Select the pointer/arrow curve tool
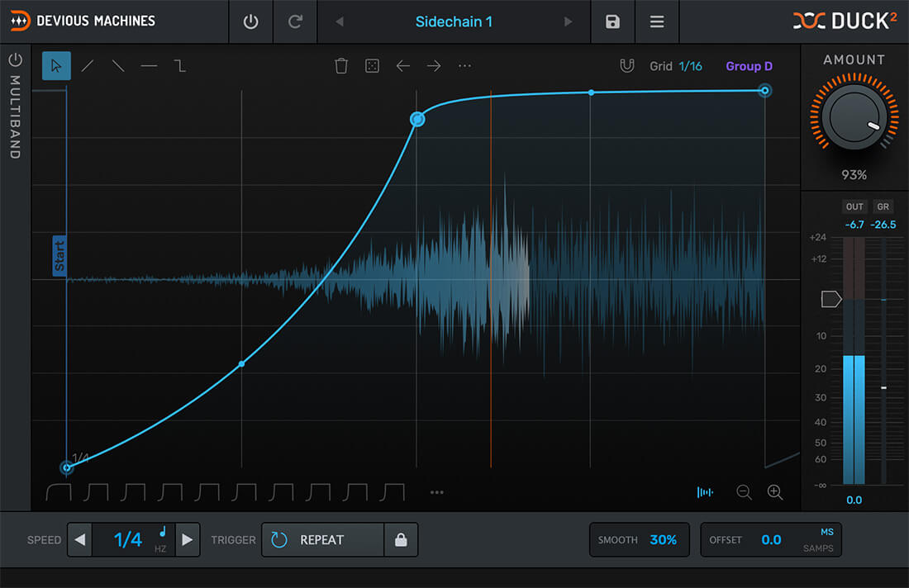 [x=56, y=65]
